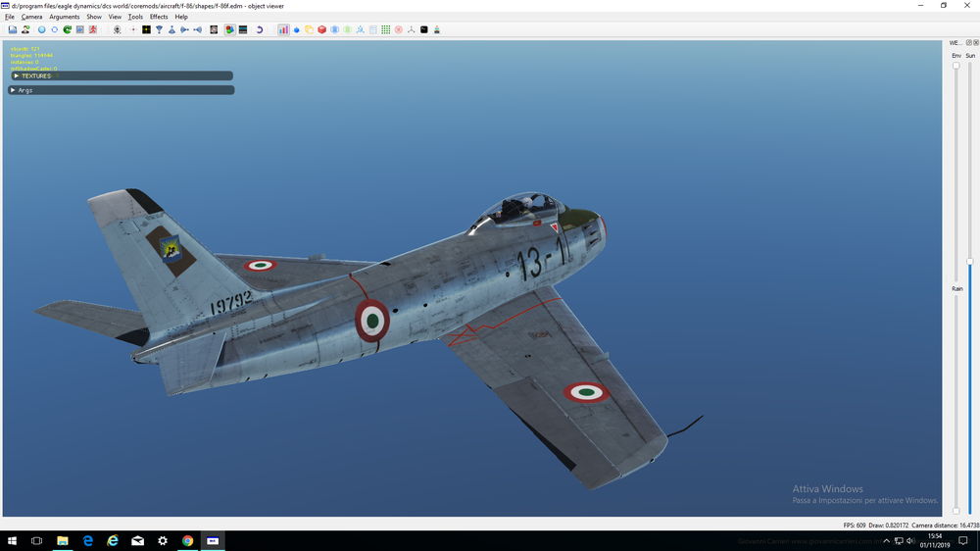Click the purple undo arrow toolbar icon

(260, 29)
